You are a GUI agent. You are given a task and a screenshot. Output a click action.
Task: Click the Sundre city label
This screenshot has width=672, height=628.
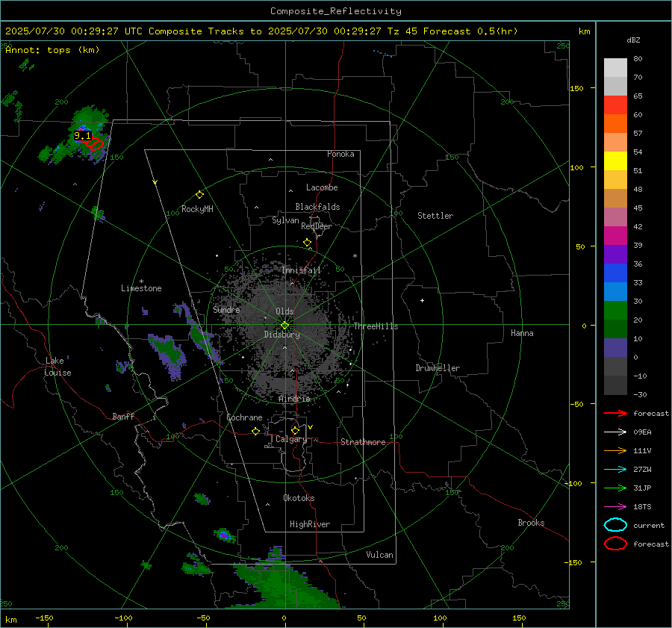tap(226, 309)
